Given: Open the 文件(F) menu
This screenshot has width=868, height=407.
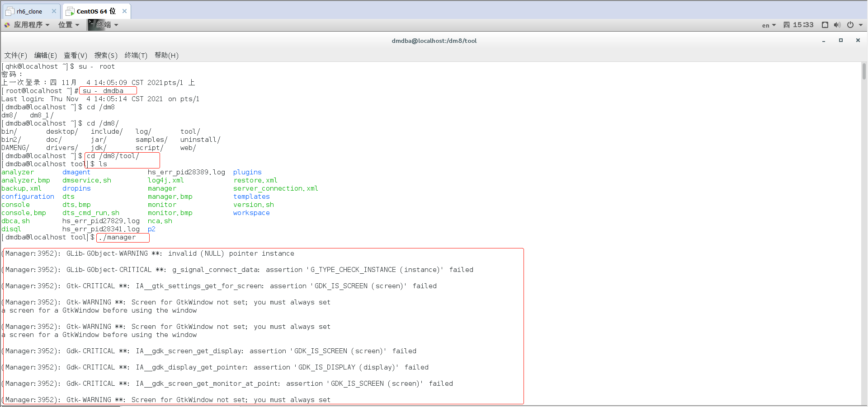Looking at the screenshot, I should (x=16, y=56).
